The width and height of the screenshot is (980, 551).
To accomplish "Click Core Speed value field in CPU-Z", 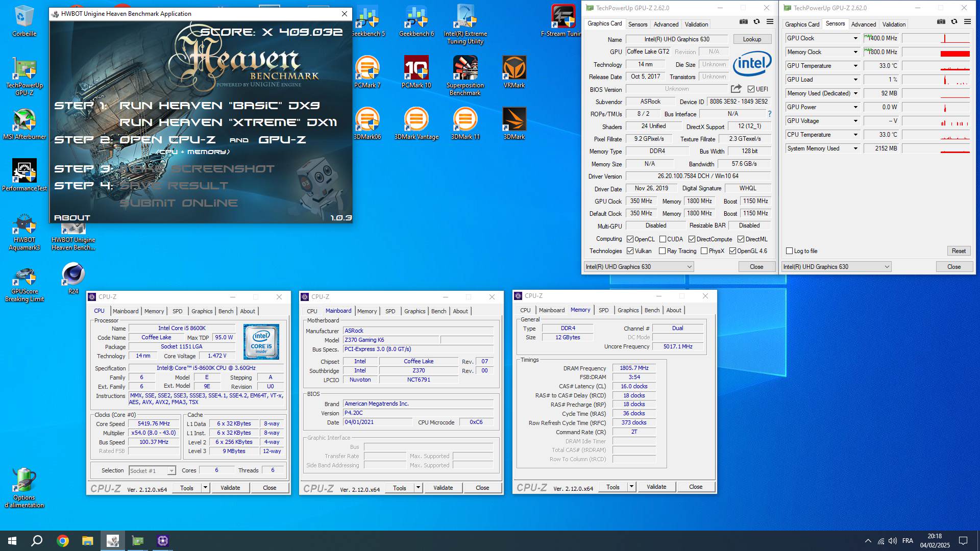I will pyautogui.click(x=154, y=424).
